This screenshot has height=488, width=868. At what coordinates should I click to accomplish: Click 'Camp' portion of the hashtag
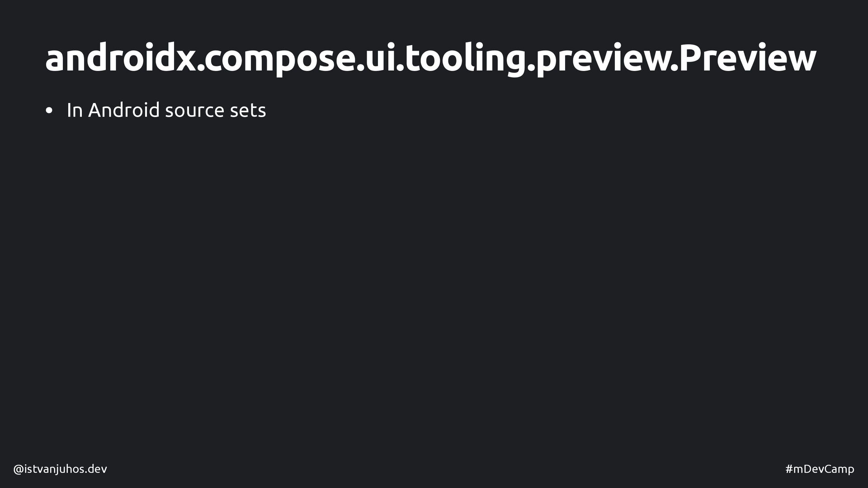(840, 469)
